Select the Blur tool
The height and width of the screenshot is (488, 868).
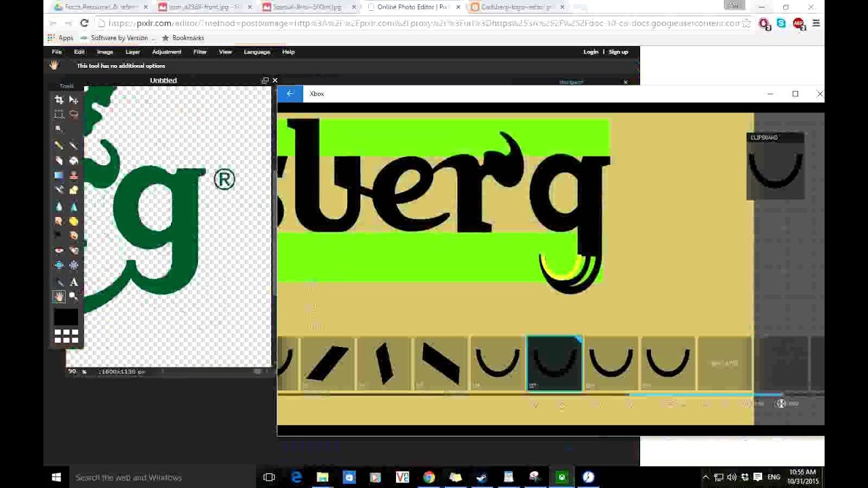click(x=59, y=207)
